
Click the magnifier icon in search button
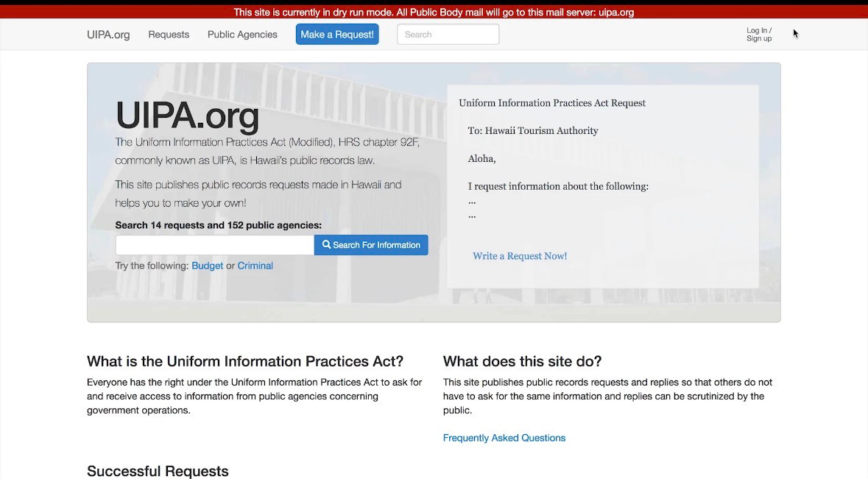pyautogui.click(x=327, y=244)
